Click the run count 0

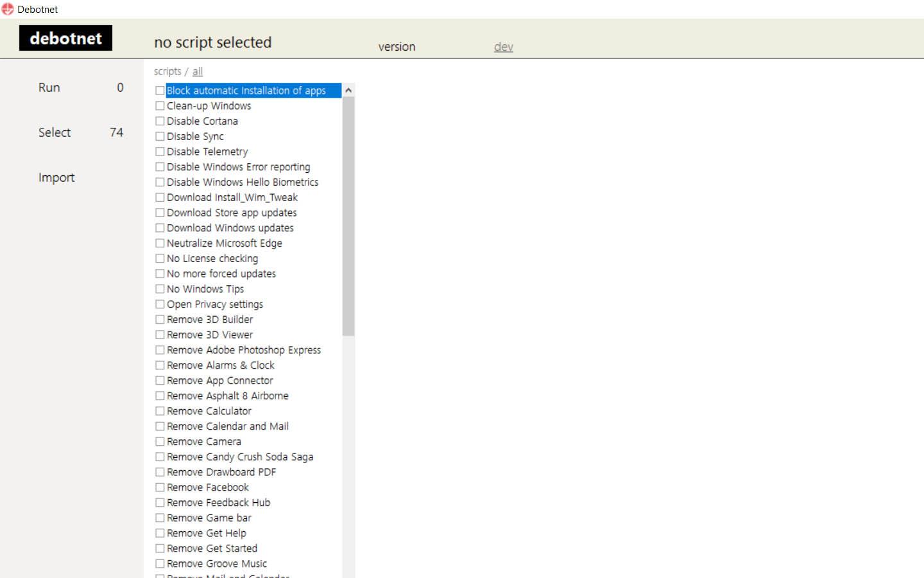point(120,87)
